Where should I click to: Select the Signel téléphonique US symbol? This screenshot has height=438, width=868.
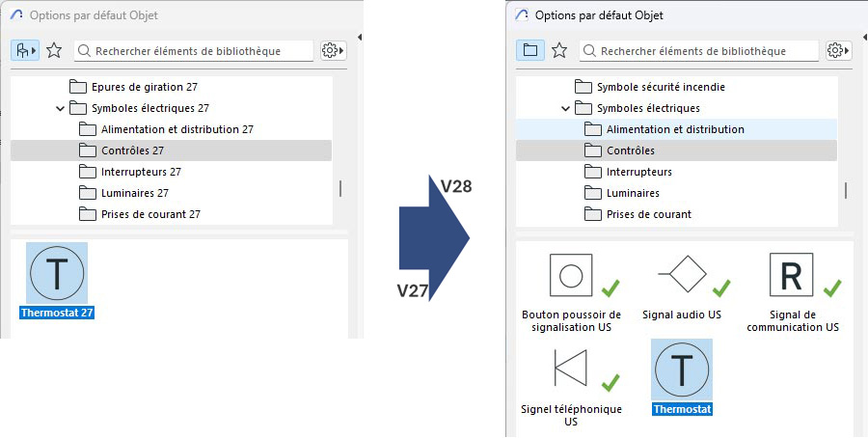pyautogui.click(x=571, y=368)
